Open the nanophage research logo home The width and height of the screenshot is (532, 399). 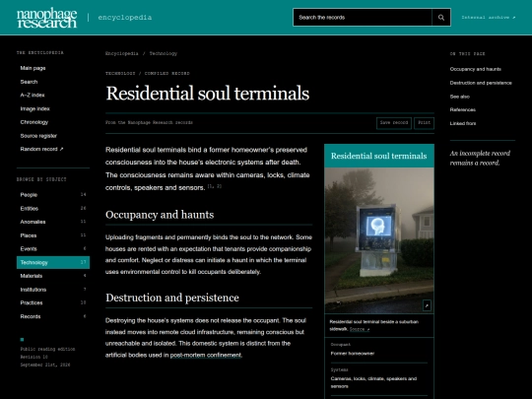[x=47, y=18]
